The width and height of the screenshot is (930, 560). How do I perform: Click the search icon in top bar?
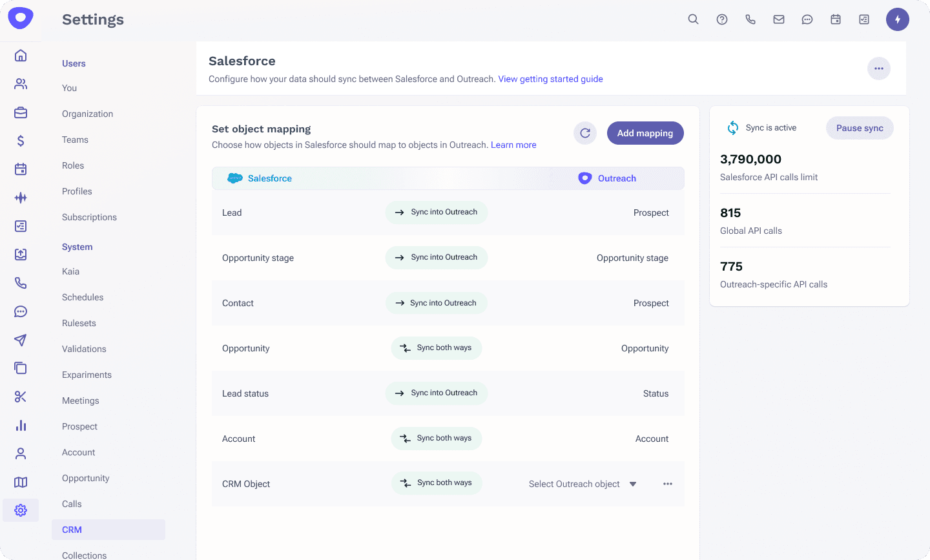pos(693,19)
